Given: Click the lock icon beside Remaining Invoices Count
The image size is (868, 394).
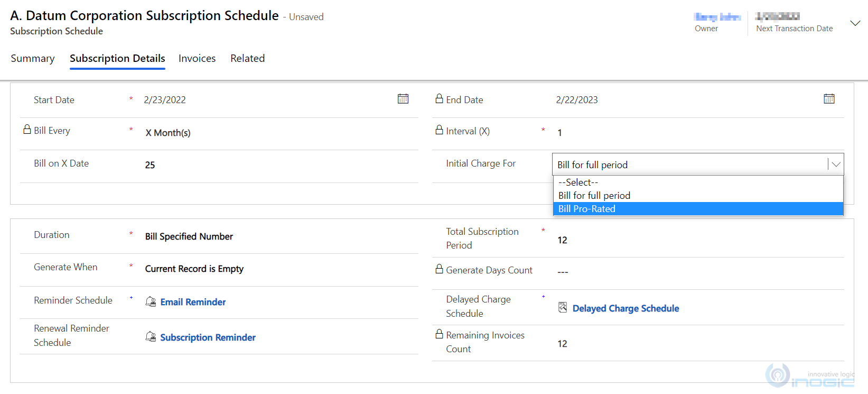Looking at the screenshot, I should tap(439, 334).
